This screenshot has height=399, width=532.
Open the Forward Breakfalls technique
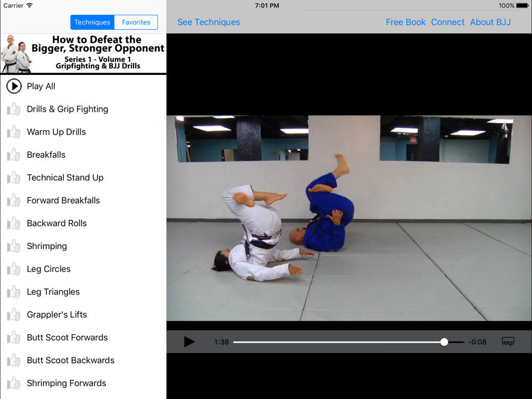[x=63, y=201]
